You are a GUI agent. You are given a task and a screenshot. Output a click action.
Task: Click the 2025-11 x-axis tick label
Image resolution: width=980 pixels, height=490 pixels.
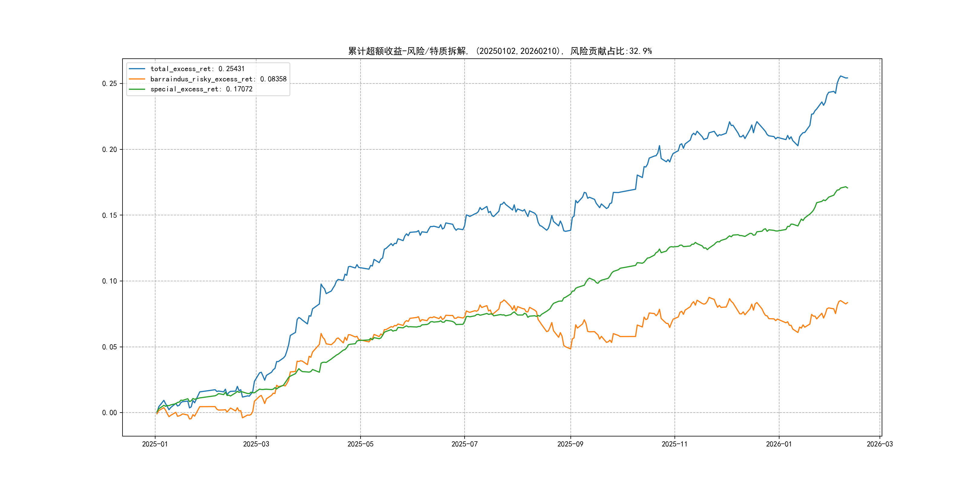coord(675,444)
